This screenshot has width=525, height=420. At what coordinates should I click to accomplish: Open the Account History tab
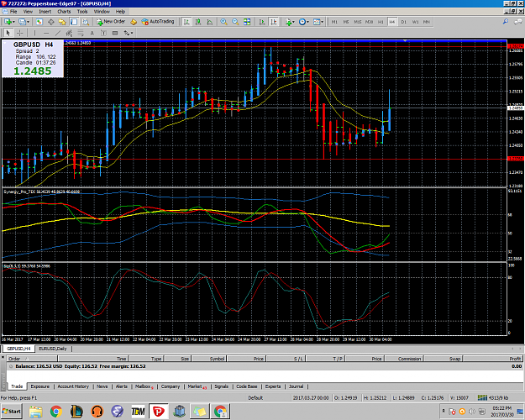pyautogui.click(x=73, y=386)
